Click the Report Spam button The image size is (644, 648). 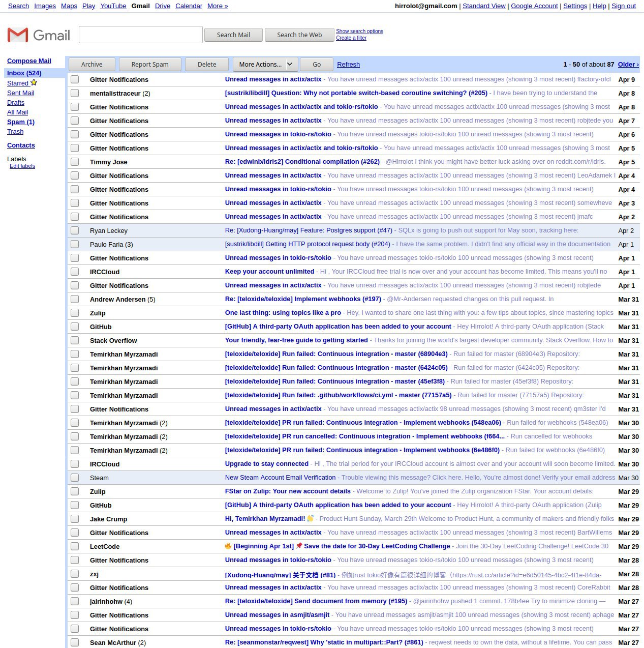click(150, 65)
